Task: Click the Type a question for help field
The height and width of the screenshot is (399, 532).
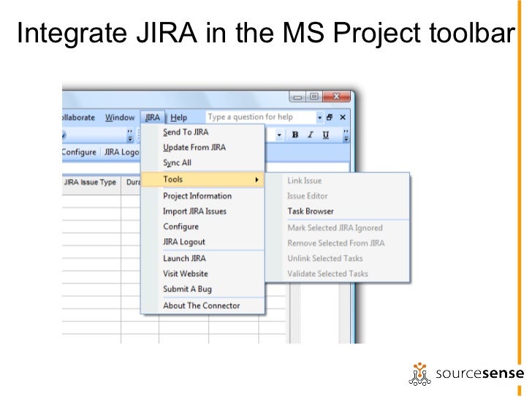Action: 262,117
